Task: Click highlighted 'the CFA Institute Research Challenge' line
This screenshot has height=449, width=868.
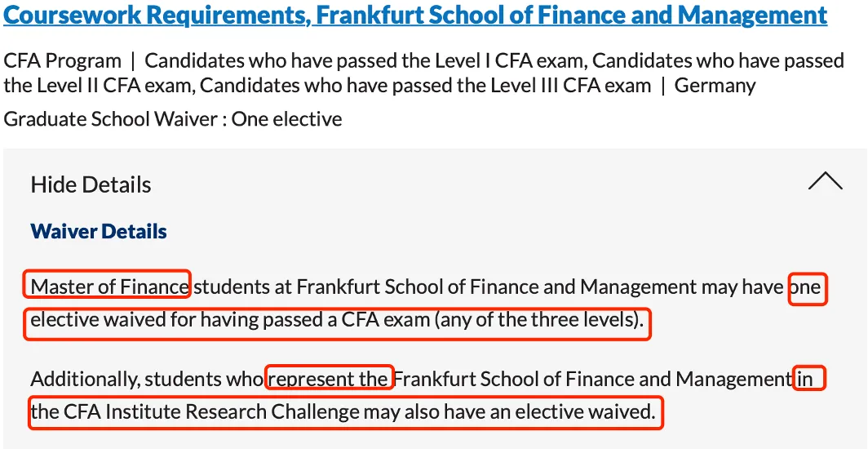Action: 345,412
